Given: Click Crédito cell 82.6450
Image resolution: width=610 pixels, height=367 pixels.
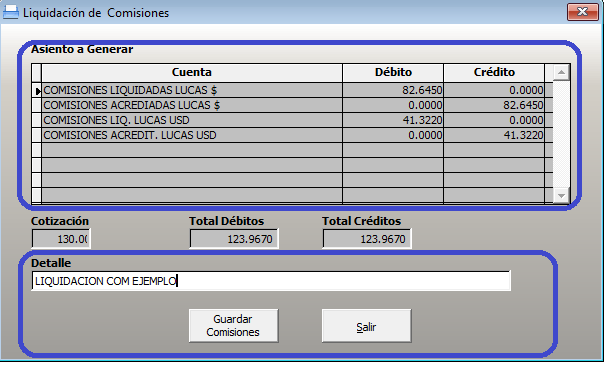Looking at the screenshot, I should pyautogui.click(x=494, y=105).
